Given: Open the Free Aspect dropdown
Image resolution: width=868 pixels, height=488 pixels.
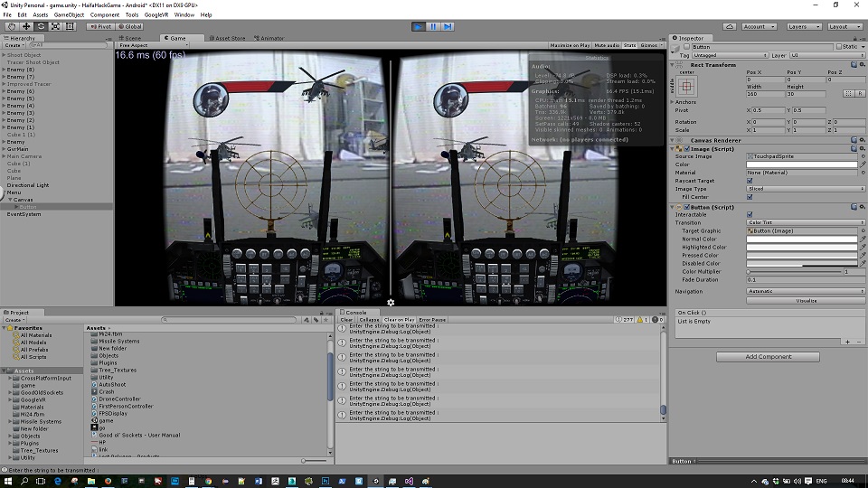Looking at the screenshot, I should pyautogui.click(x=145, y=45).
